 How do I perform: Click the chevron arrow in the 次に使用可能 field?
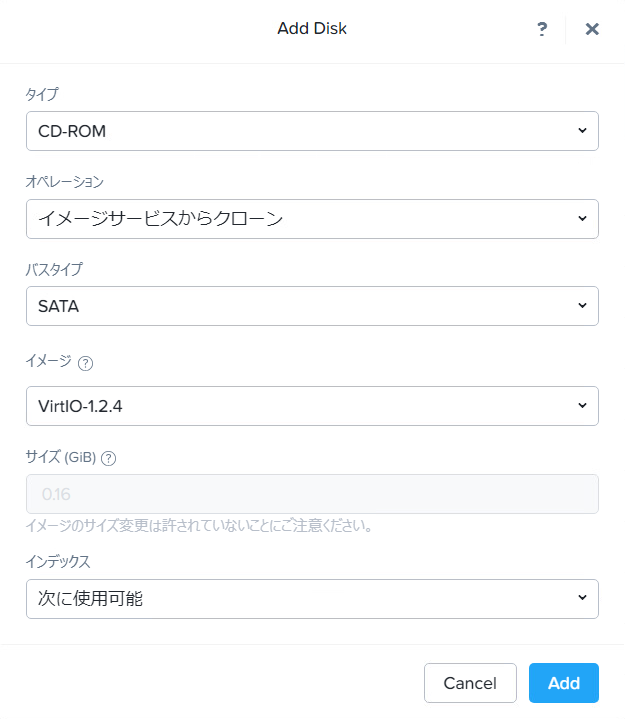582,597
